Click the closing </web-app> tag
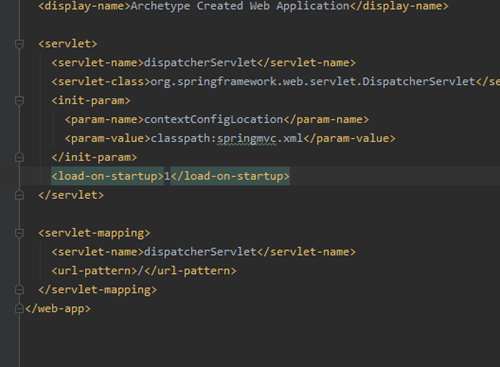The width and height of the screenshot is (500, 367). [58, 309]
